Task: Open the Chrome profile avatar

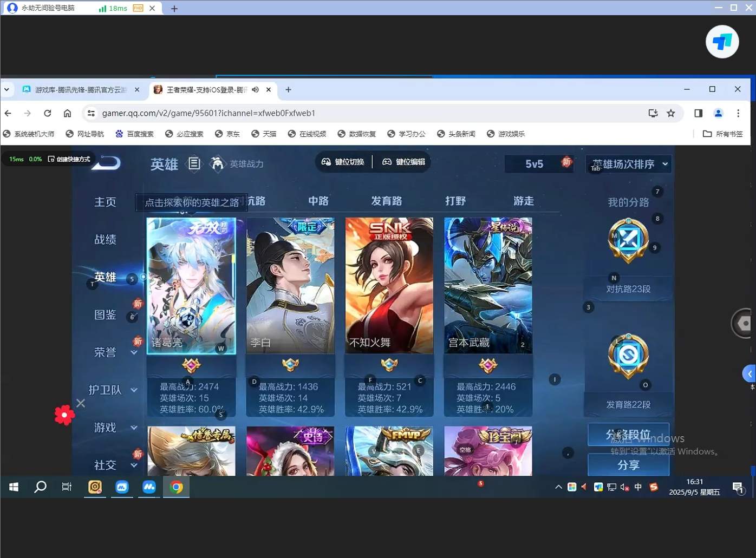Action: click(x=718, y=113)
